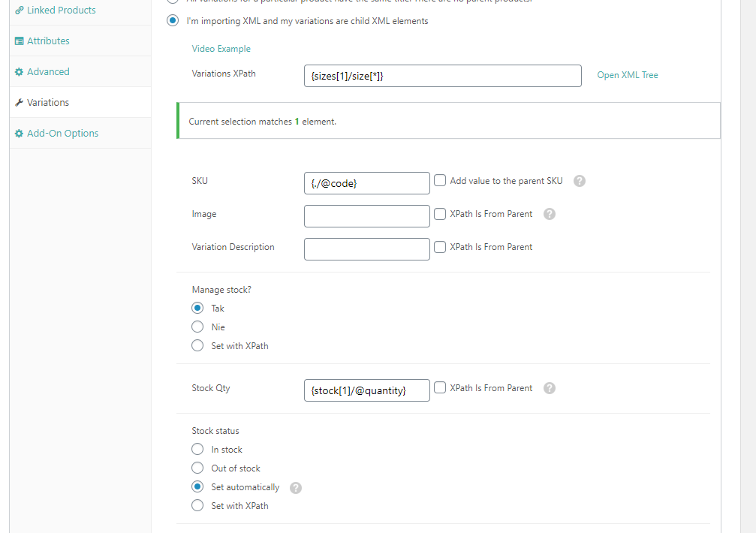Enable Add value to the parent SKU

[x=440, y=180]
